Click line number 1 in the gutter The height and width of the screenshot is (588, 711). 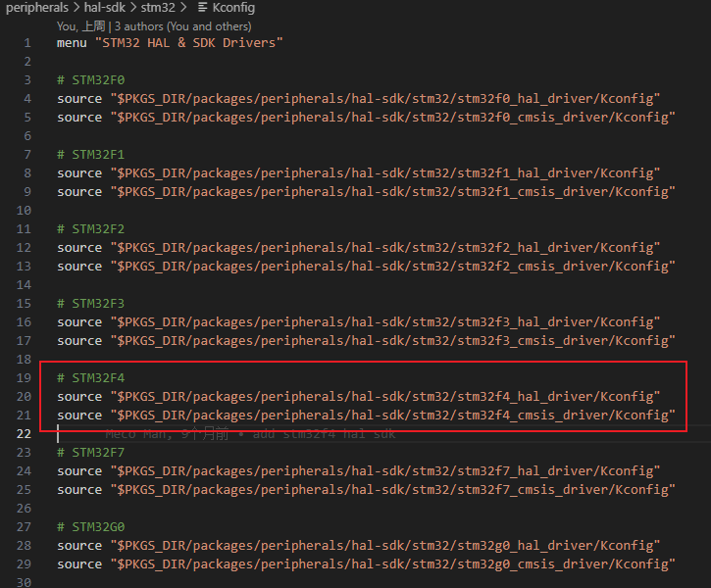27,43
